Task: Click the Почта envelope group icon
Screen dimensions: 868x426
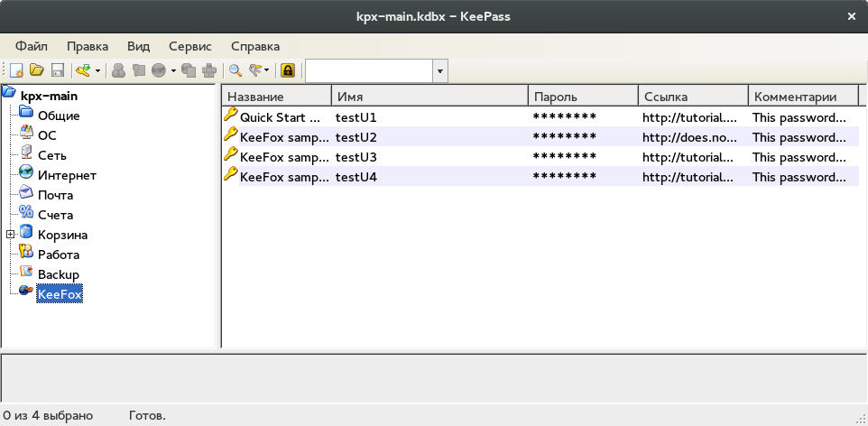Action: (x=26, y=191)
